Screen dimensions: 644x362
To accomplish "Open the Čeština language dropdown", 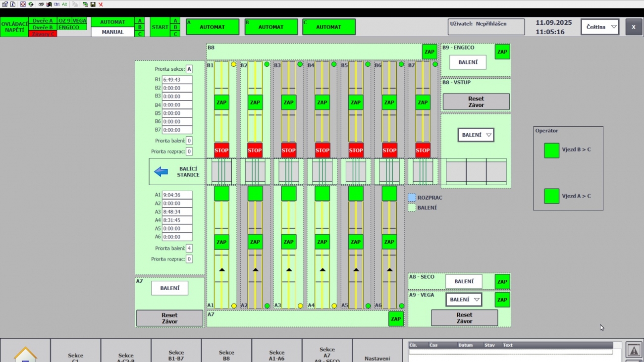I will point(600,27).
